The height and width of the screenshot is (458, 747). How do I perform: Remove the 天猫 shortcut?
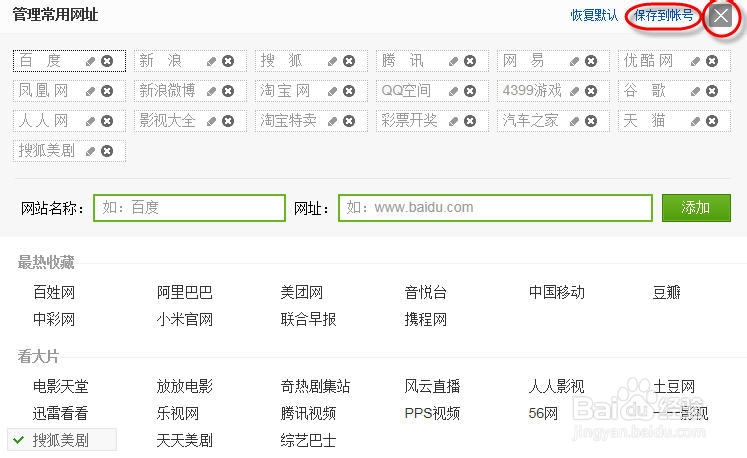click(x=712, y=121)
